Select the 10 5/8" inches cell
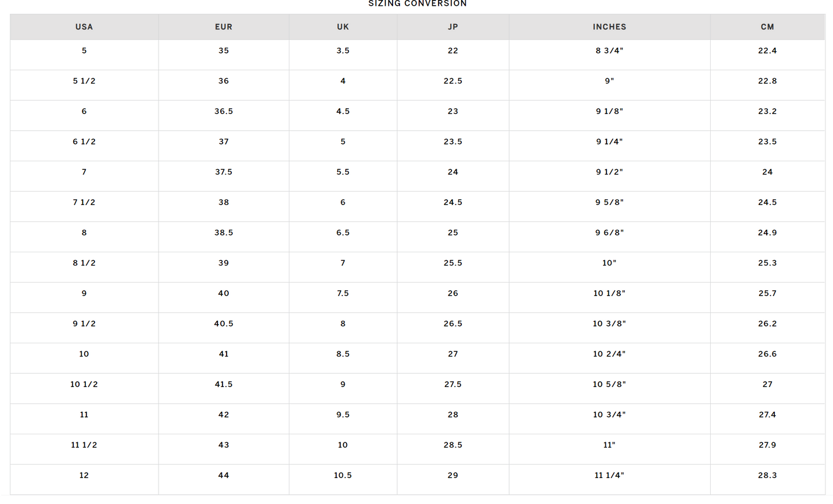Image resolution: width=833 pixels, height=504 pixels. tap(609, 385)
